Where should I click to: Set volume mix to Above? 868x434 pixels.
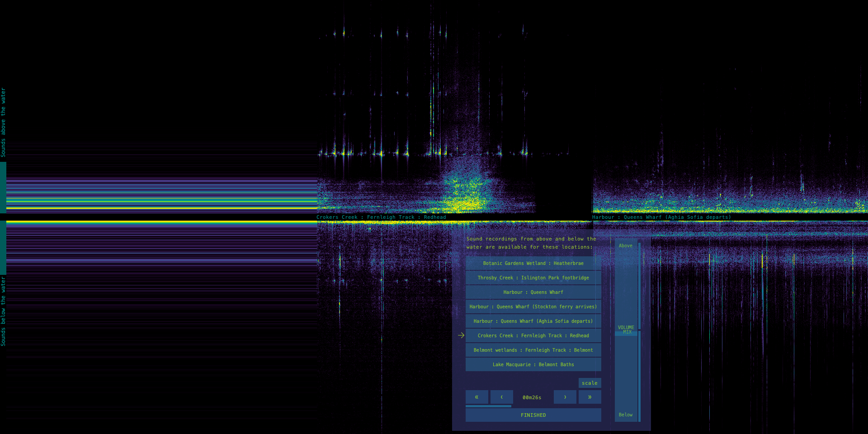pos(626,245)
